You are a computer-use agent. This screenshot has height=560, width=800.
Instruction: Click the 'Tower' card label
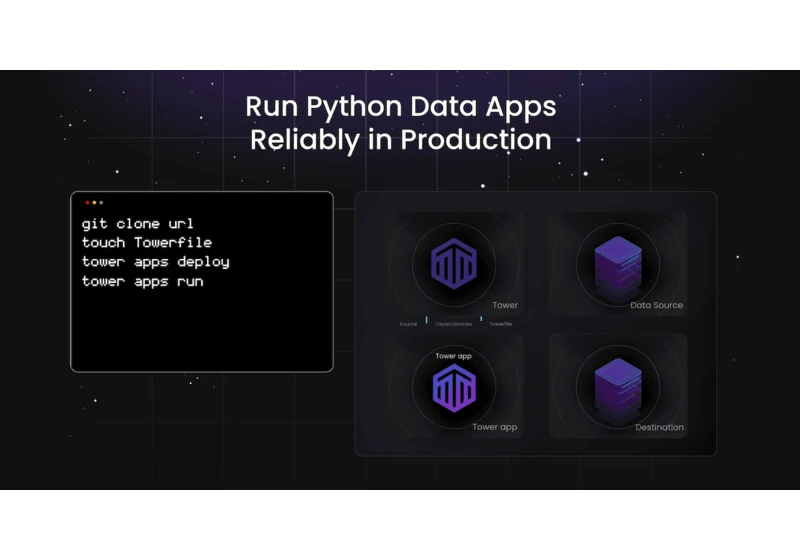(x=505, y=305)
